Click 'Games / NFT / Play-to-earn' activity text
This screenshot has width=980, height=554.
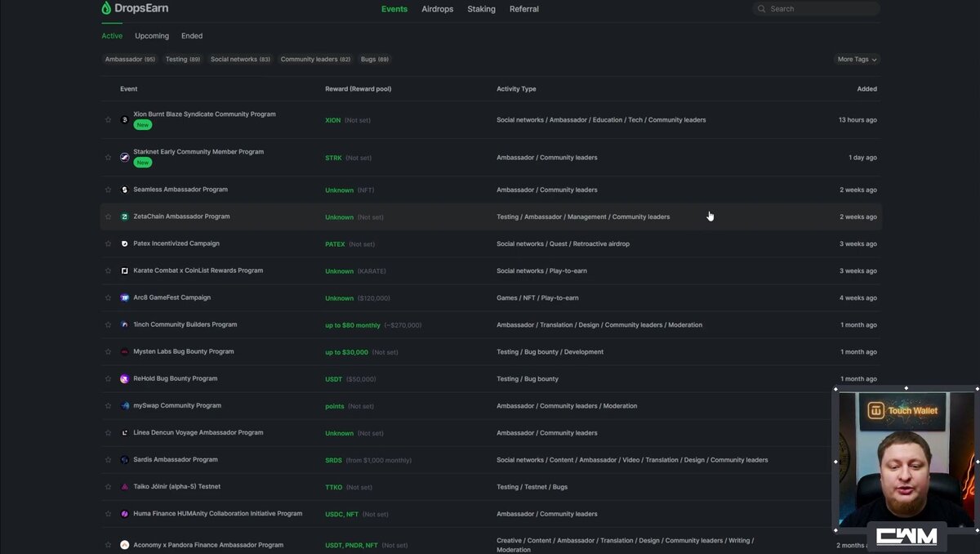(x=537, y=298)
